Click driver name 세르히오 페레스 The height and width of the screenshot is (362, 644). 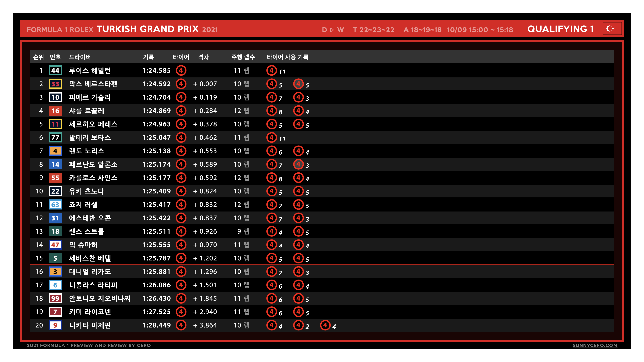click(x=93, y=124)
